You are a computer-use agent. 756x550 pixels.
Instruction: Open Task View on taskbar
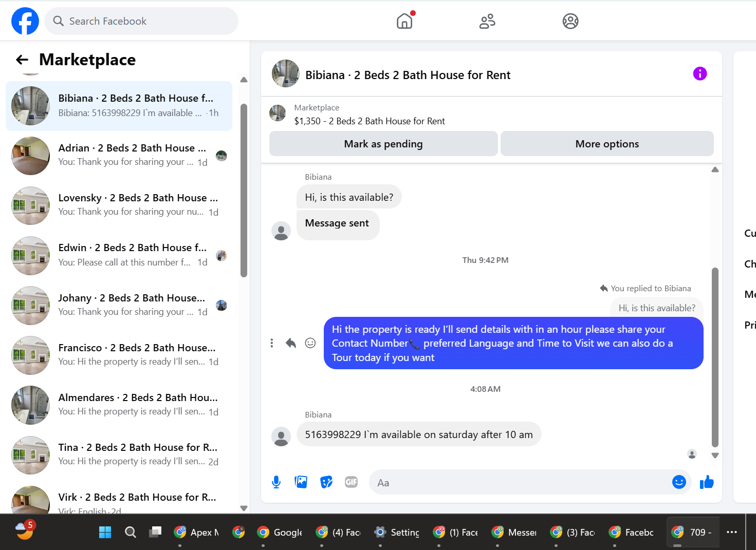(x=155, y=533)
